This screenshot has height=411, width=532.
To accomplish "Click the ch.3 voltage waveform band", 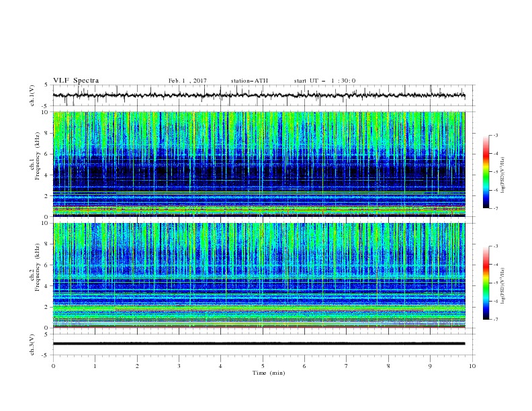I will point(259,344).
